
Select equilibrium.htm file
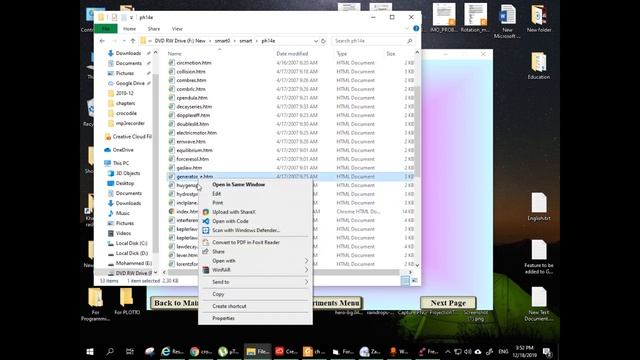click(x=194, y=150)
